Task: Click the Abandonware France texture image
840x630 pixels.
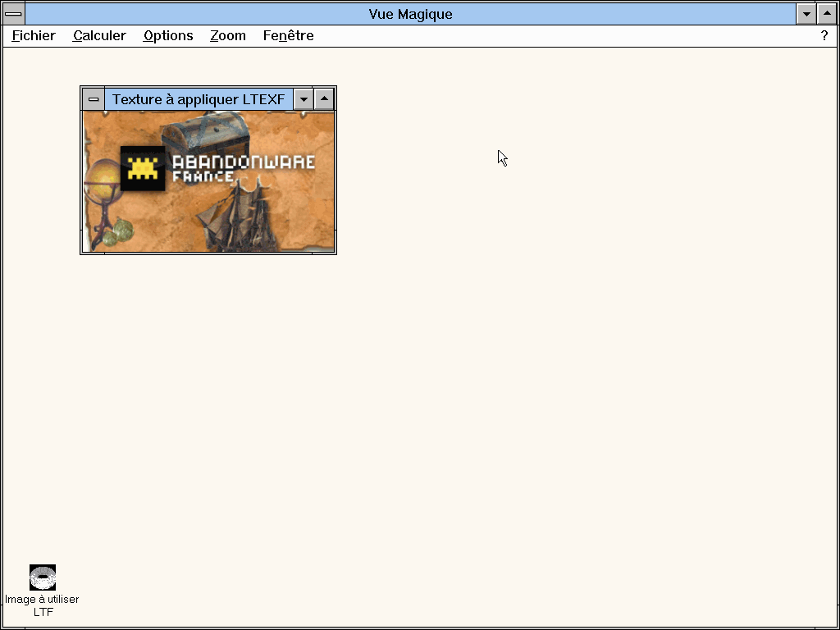Action: click(x=209, y=181)
